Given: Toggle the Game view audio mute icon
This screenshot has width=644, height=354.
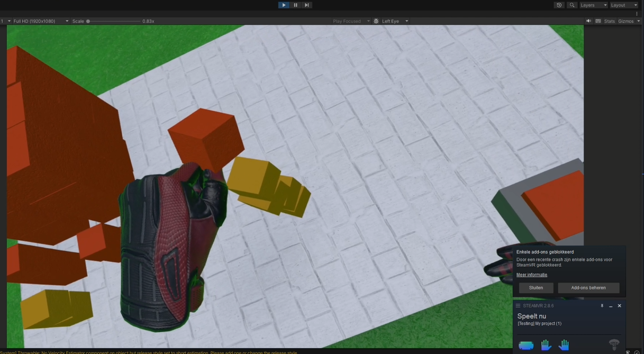Looking at the screenshot, I should click(588, 21).
